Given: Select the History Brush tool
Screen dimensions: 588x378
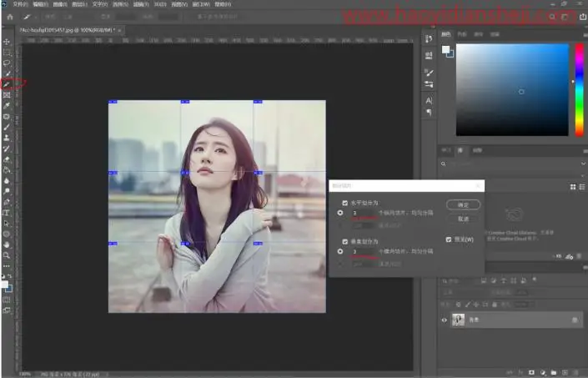Looking at the screenshot, I should coord(7,149).
